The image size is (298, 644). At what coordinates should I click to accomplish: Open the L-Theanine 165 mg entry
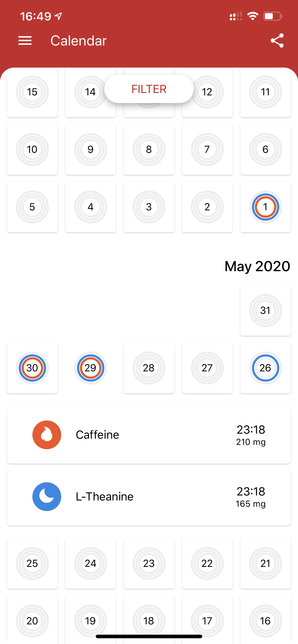149,496
